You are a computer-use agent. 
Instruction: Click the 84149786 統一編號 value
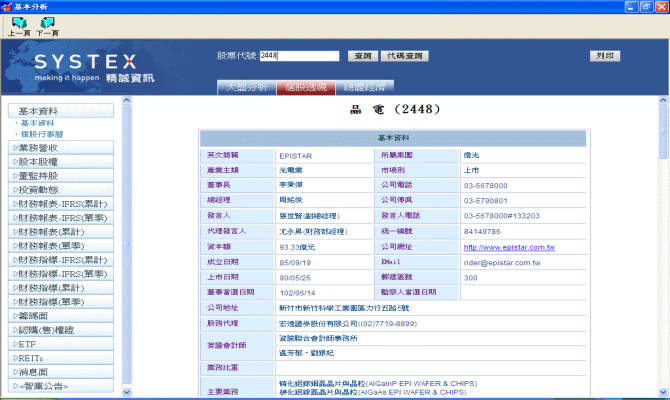coord(482,231)
